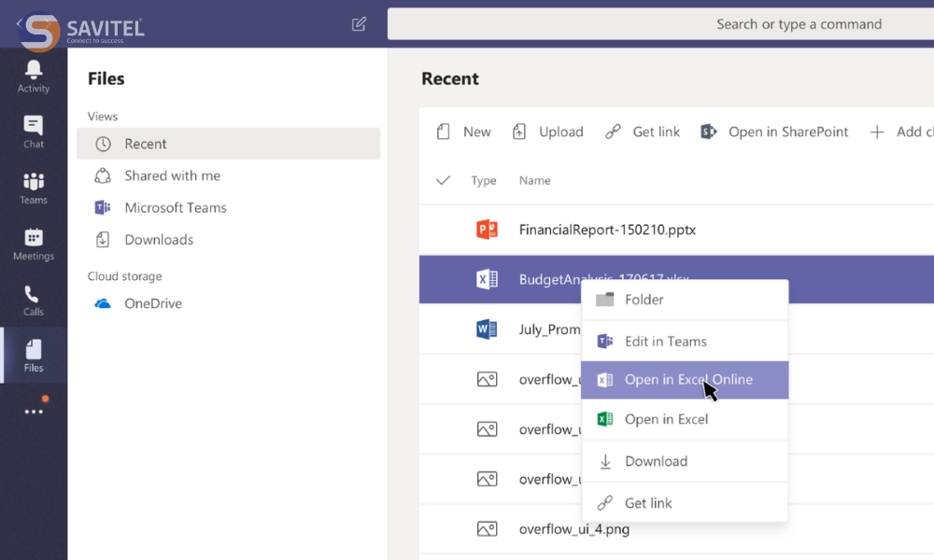Choose Open in Excel Online
Viewport: 934px width, 560px height.
click(x=685, y=380)
